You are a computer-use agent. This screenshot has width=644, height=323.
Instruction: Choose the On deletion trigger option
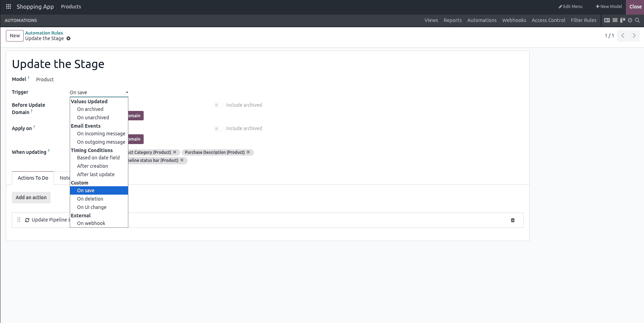99,199
